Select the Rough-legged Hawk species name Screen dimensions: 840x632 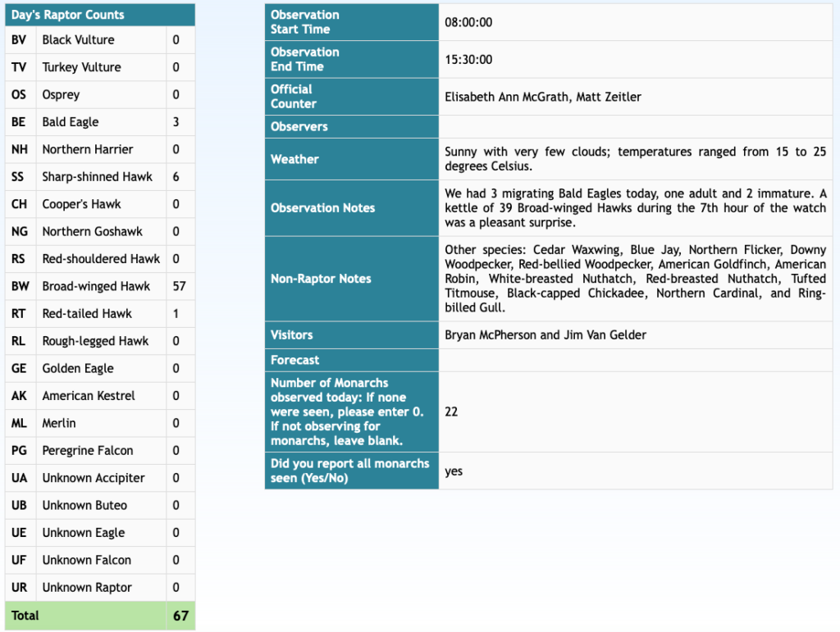click(x=95, y=341)
